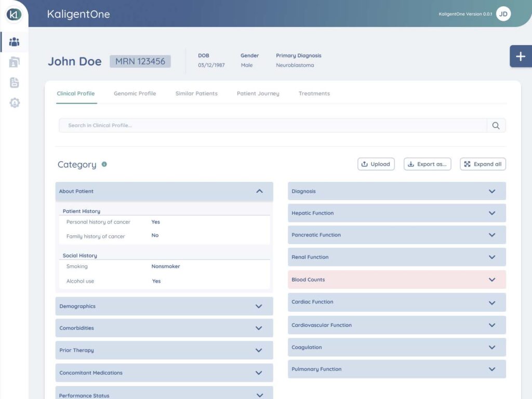532x399 pixels.
Task: Expand the Coagulation section
Action: point(492,347)
